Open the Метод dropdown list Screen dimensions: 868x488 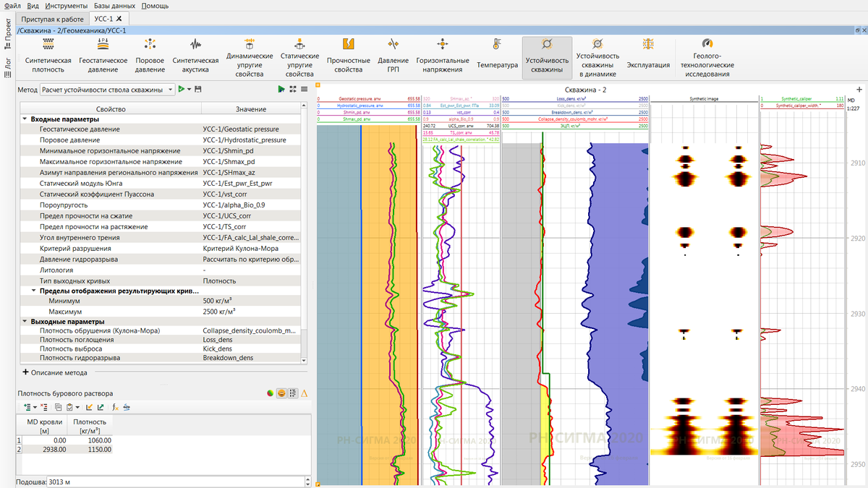click(x=170, y=90)
